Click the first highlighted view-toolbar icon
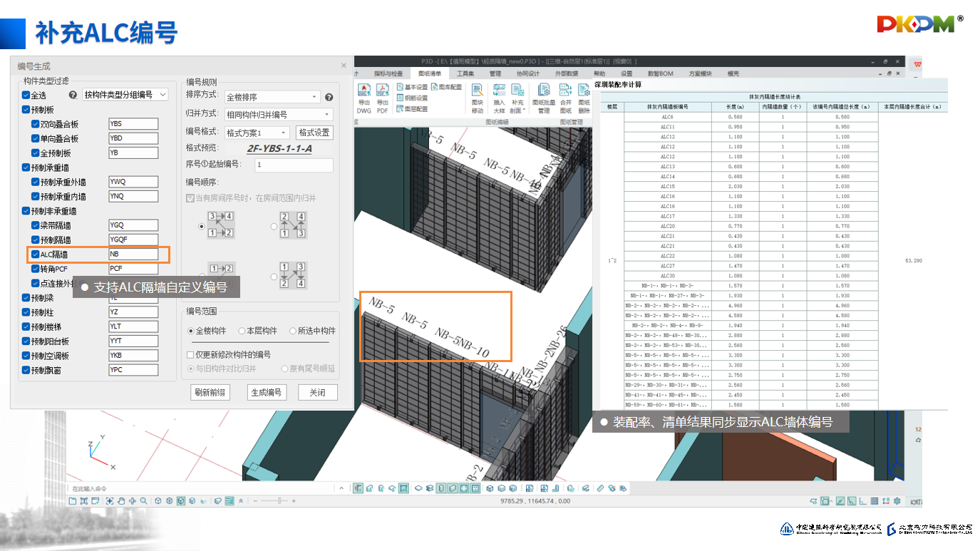The image size is (980, 551). click(359, 488)
